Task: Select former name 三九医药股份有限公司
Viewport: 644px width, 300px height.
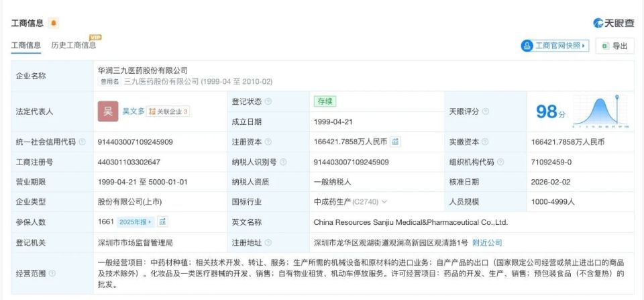Action: (161, 81)
